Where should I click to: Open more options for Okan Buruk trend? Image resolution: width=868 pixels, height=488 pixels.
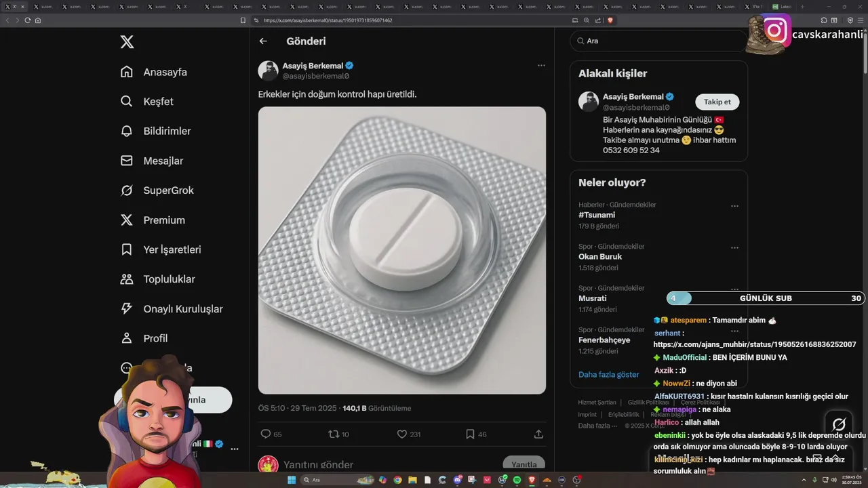point(734,248)
